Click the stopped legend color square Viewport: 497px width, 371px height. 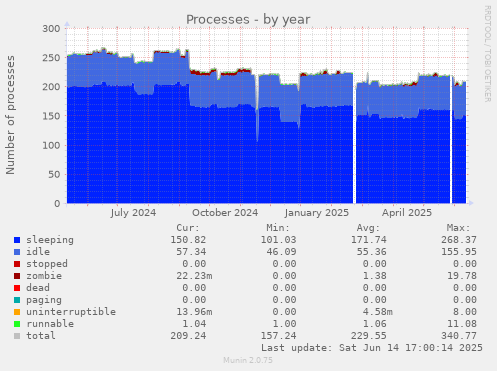click(x=17, y=264)
